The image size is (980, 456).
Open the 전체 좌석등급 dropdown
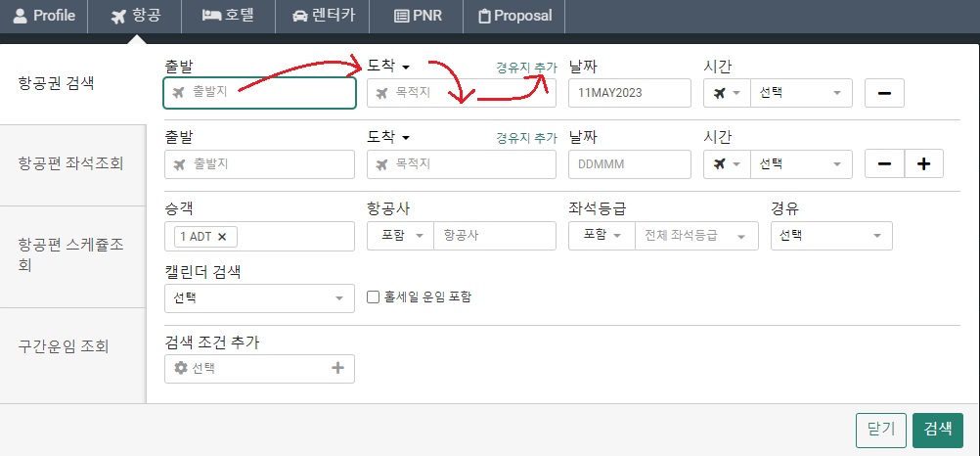coord(697,236)
